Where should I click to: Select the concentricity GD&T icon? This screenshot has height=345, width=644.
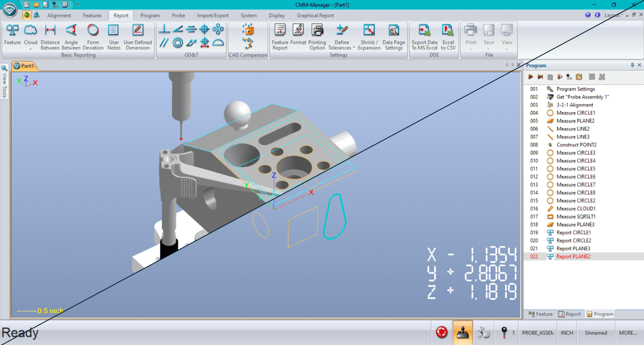pyautogui.click(x=178, y=43)
